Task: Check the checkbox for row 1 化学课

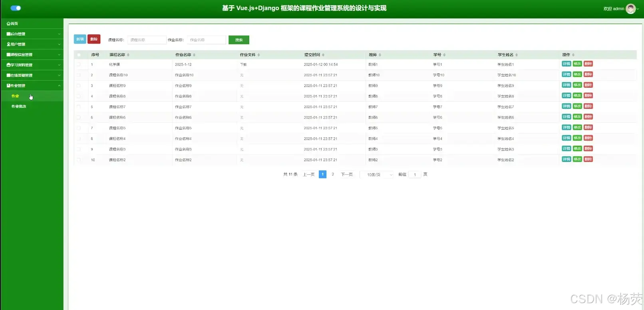Action: tap(79, 65)
